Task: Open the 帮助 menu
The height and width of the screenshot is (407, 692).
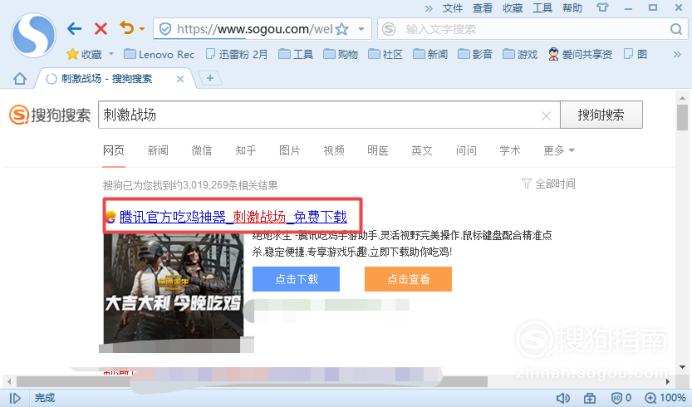Action: coord(572,8)
